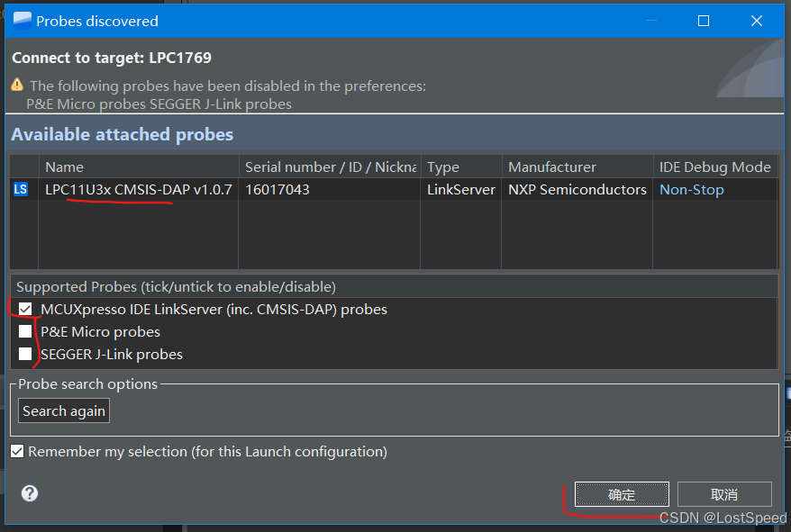Select the LPC11U3x CMSIS-DAP v1.0.7 row
Screen dimensions: 791x532
[394, 190]
